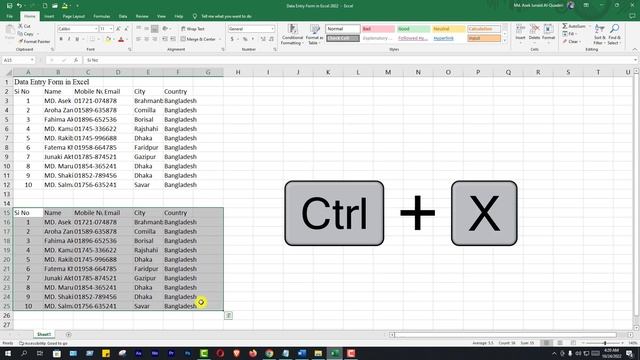
Task: Click the Undo arrow icon
Action: click(19, 6)
